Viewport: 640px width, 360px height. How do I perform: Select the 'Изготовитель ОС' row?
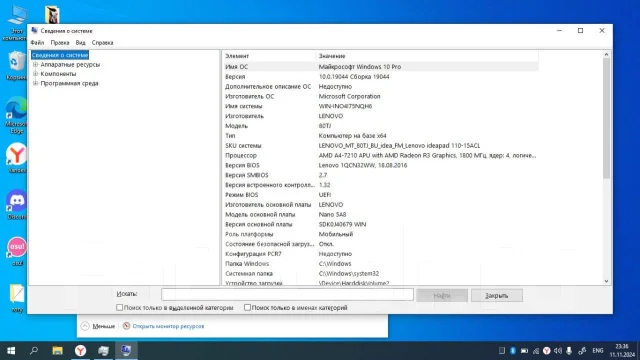[380, 96]
